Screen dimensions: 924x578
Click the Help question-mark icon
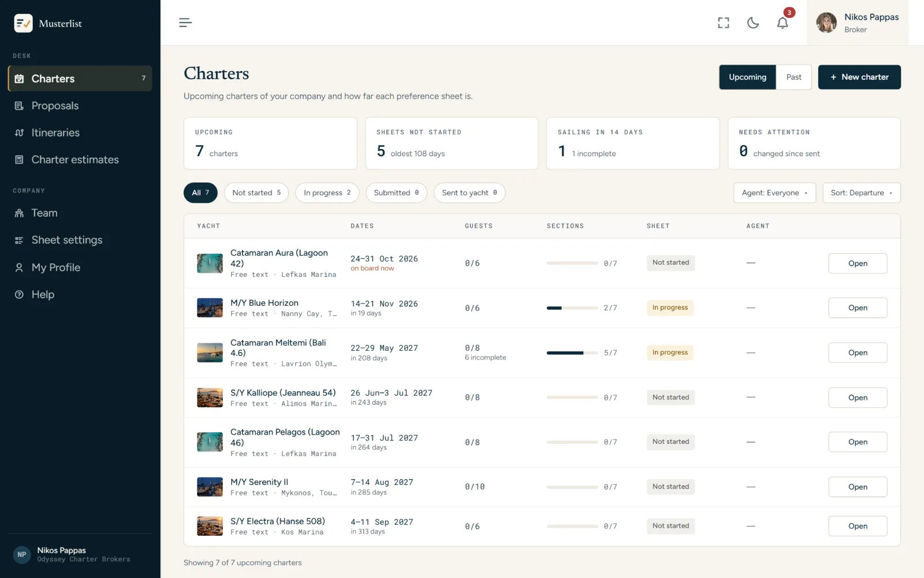19,295
